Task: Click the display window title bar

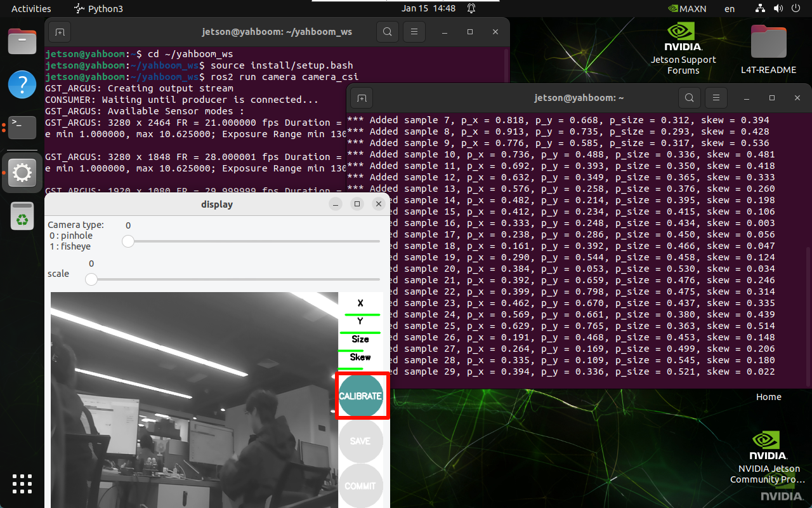Action: 217,204
